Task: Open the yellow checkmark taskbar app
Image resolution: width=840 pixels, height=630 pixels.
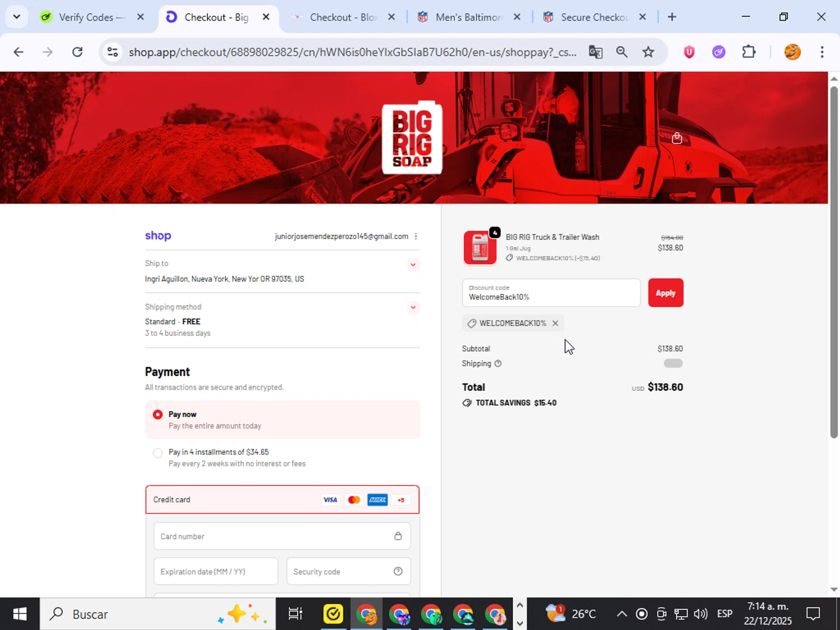Action: coord(333,614)
